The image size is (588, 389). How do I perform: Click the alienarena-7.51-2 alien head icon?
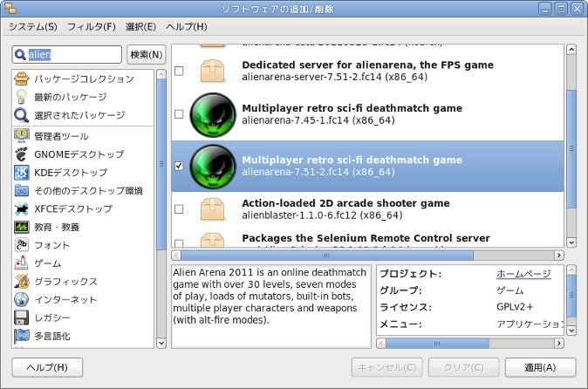click(x=213, y=167)
